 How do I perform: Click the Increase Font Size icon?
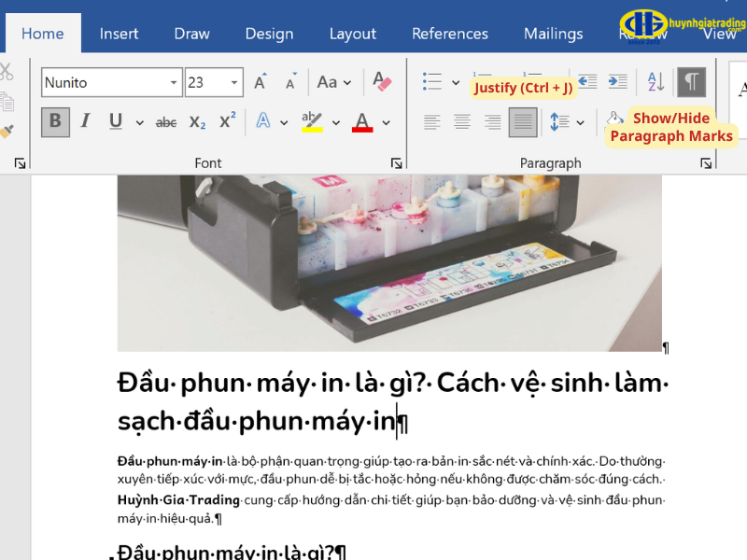pyautogui.click(x=259, y=82)
